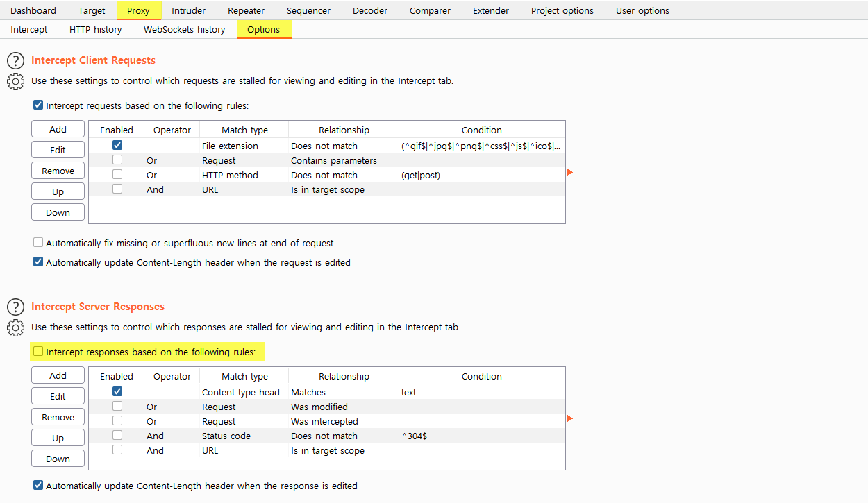Switch to the Repeater tab

pyautogui.click(x=246, y=10)
